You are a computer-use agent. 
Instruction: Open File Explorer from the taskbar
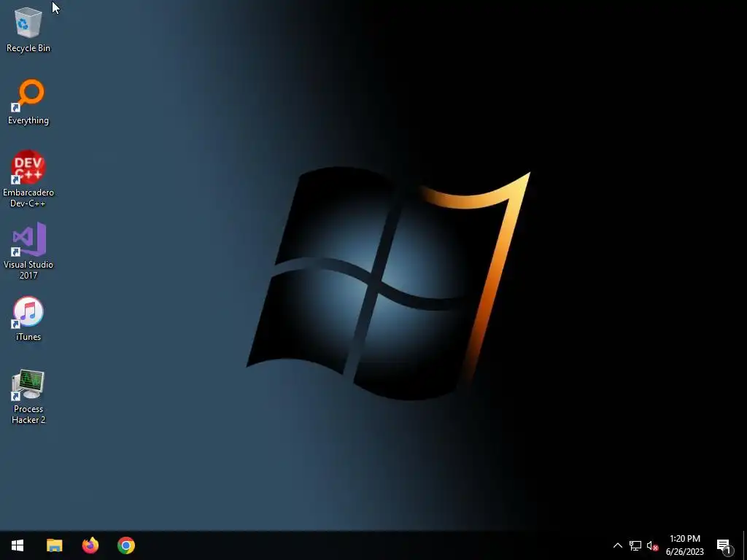(x=54, y=545)
